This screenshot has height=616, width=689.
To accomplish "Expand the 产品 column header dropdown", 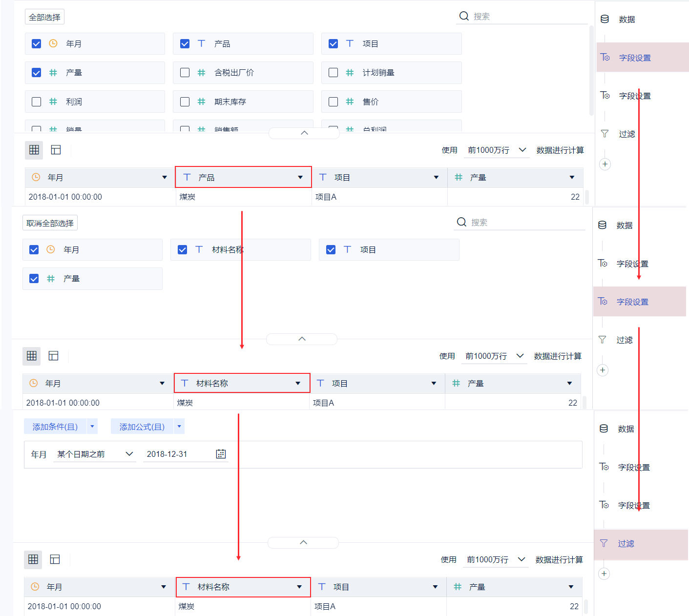I will pos(300,177).
